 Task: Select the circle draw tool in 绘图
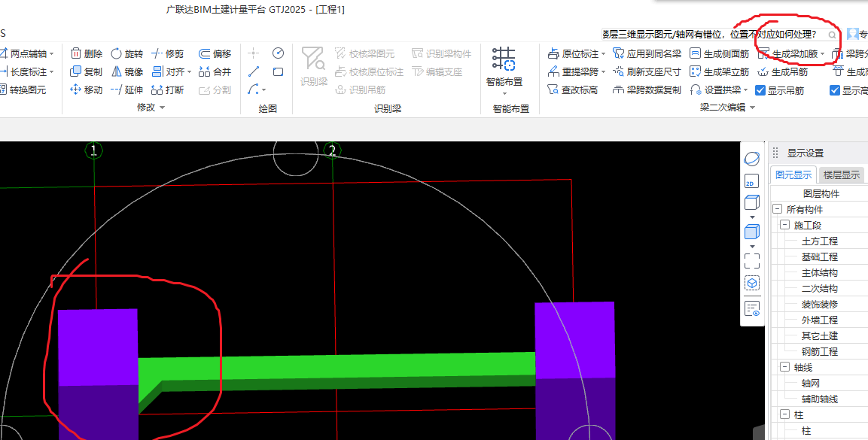click(278, 53)
